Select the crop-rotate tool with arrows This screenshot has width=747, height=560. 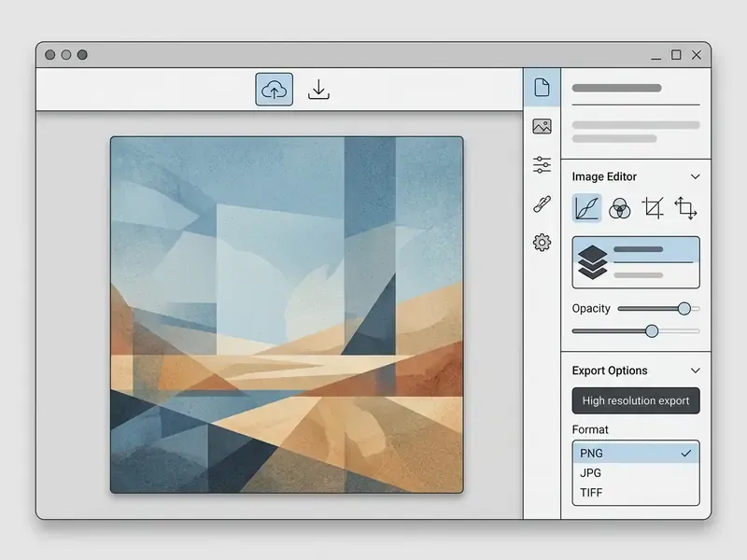click(685, 208)
